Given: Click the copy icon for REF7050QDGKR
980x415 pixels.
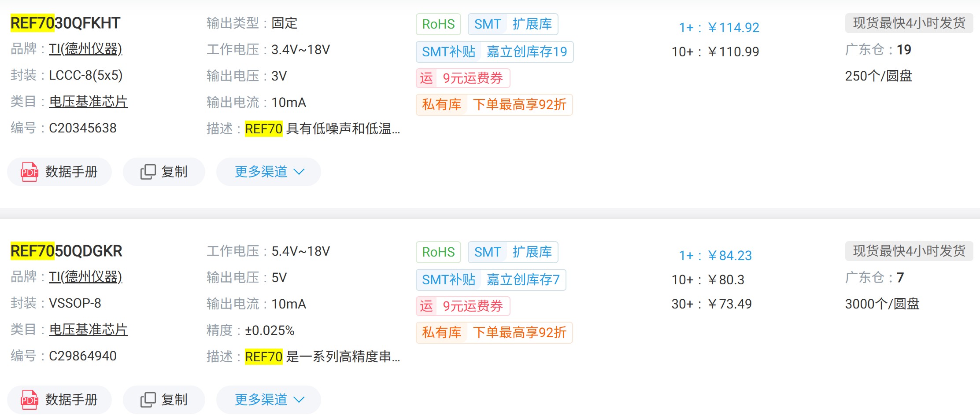Looking at the screenshot, I should coord(148,400).
